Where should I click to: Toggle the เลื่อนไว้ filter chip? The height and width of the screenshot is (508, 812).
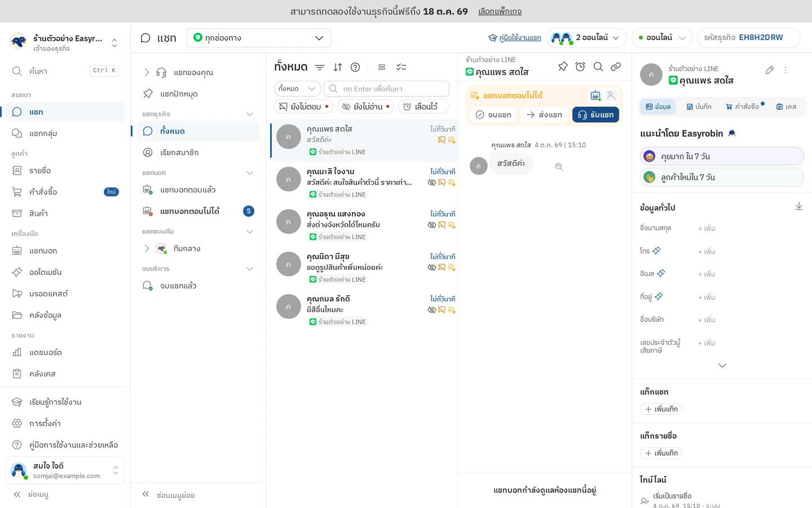pos(423,107)
